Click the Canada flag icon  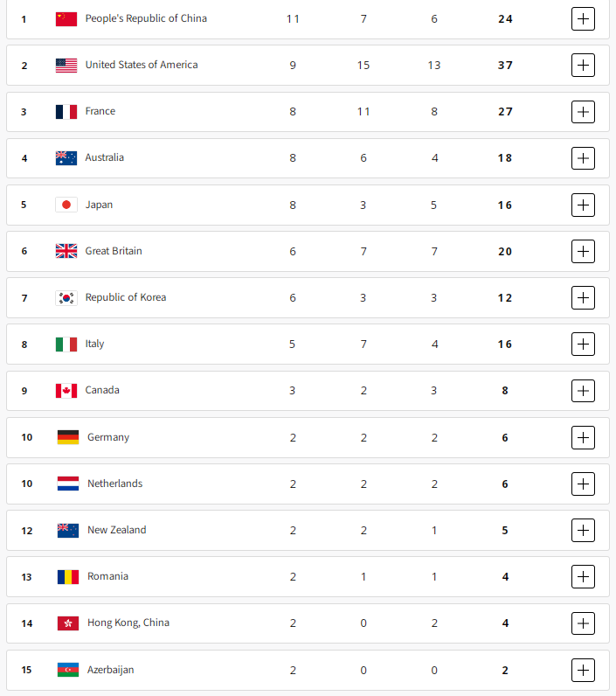[x=66, y=391]
